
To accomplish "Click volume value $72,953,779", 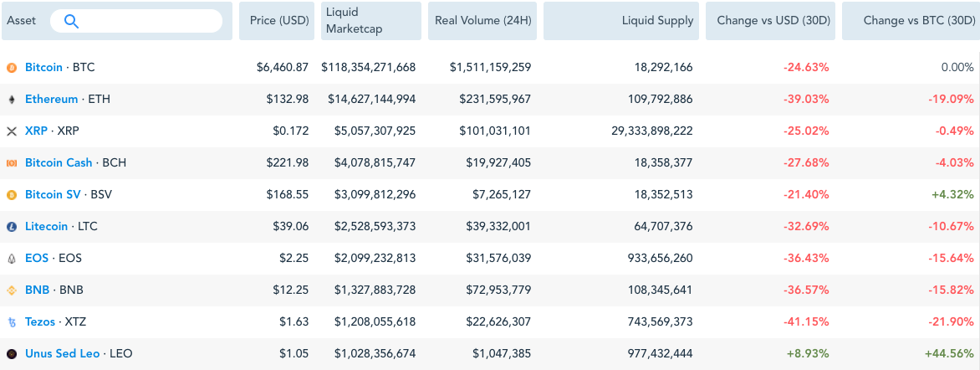I will pyautogui.click(x=498, y=290).
